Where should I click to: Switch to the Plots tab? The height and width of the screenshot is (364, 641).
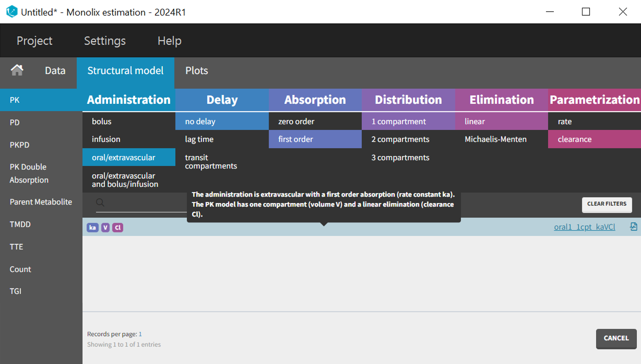[x=197, y=70]
